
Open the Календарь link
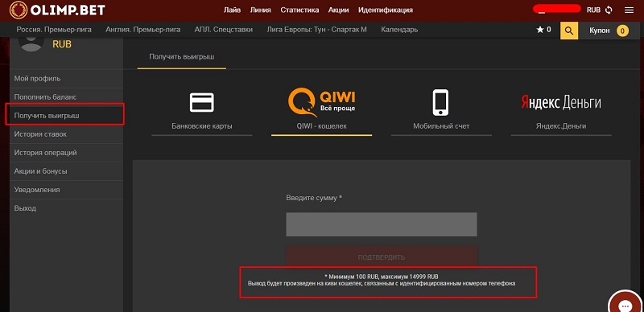coord(399,30)
